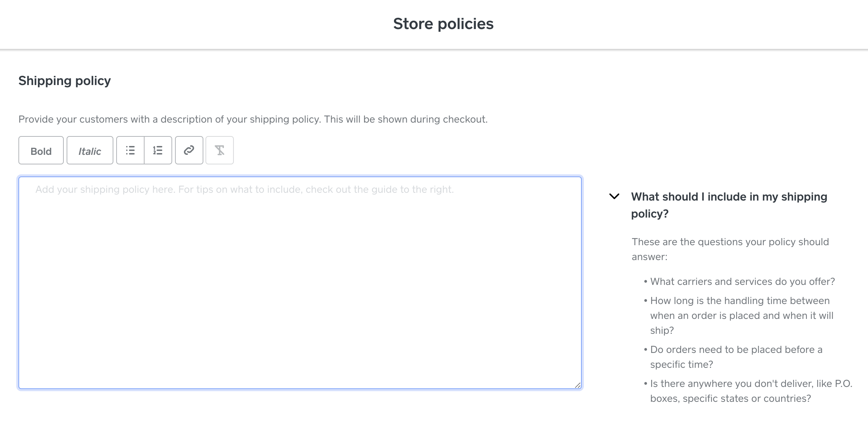Toggle Bold formatting button
This screenshot has height=433, width=868.
click(41, 151)
